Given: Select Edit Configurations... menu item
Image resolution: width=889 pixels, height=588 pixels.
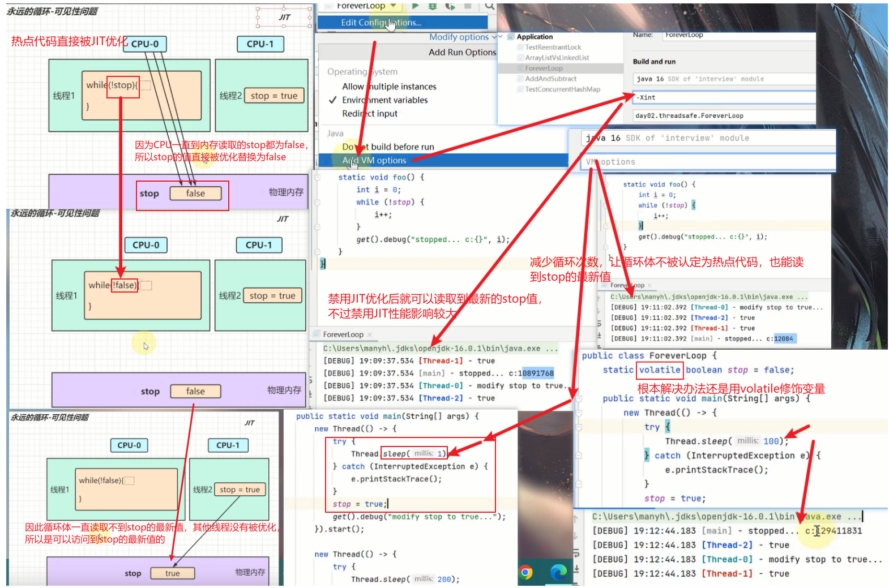Looking at the screenshot, I should 381,23.
